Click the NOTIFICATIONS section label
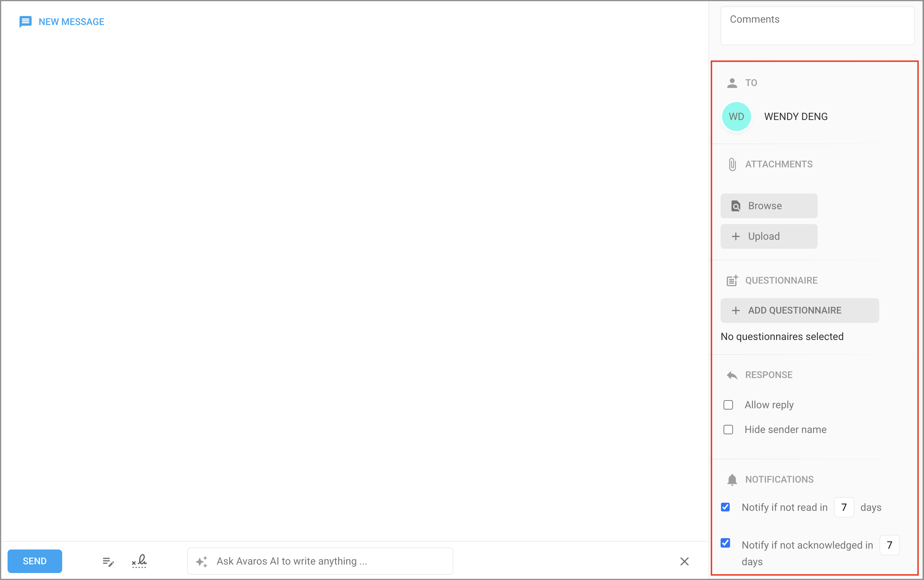 point(779,479)
